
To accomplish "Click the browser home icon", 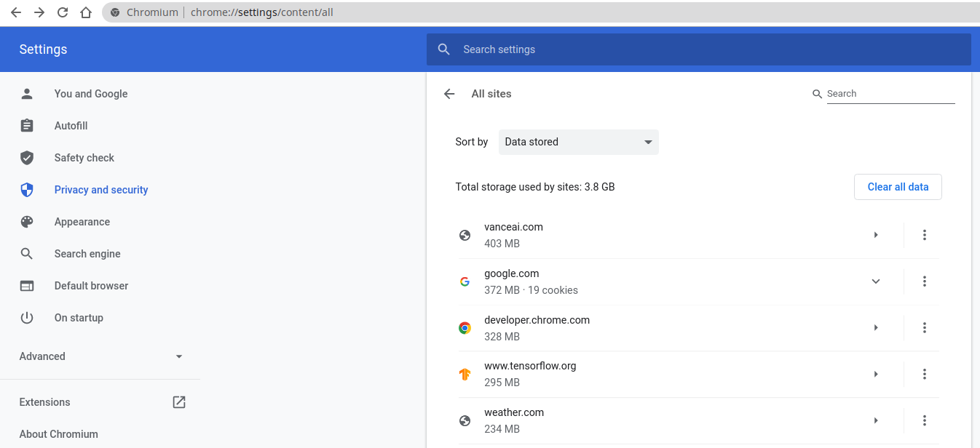I will [x=86, y=12].
